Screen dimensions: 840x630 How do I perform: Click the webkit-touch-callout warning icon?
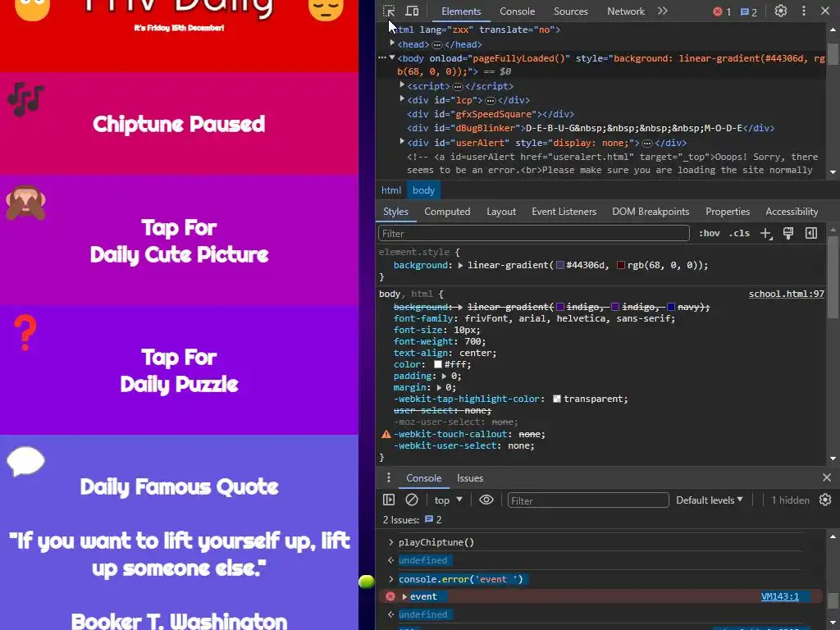386,434
